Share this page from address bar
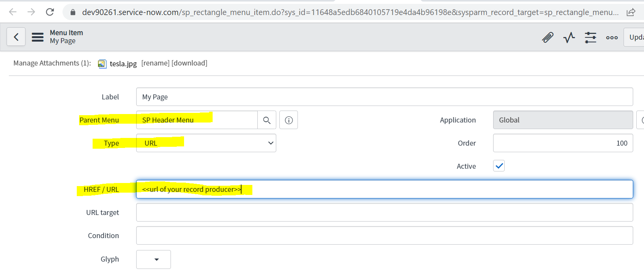The image size is (644, 272). tap(631, 12)
